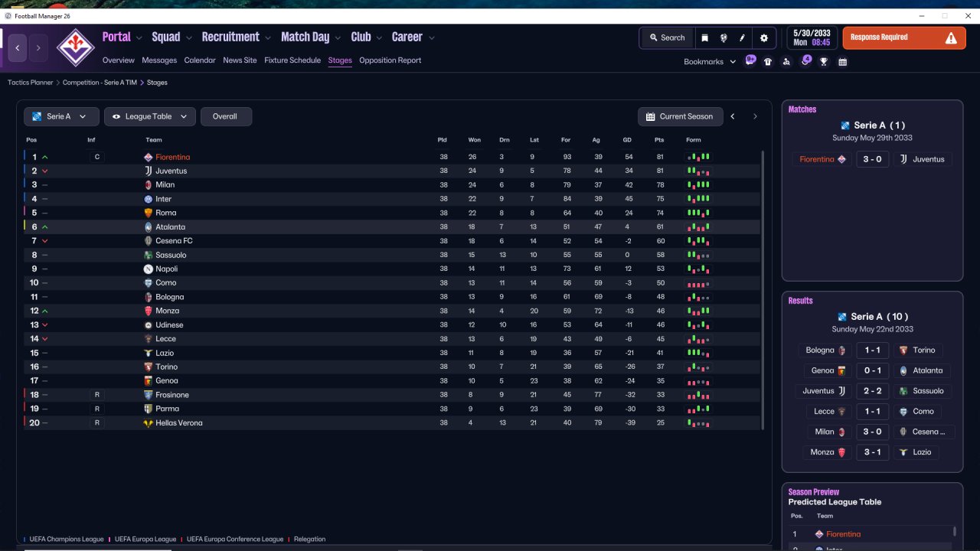Screen dimensions: 980x551
Task: Open the calendar shortcut icon
Action: [x=843, y=62]
